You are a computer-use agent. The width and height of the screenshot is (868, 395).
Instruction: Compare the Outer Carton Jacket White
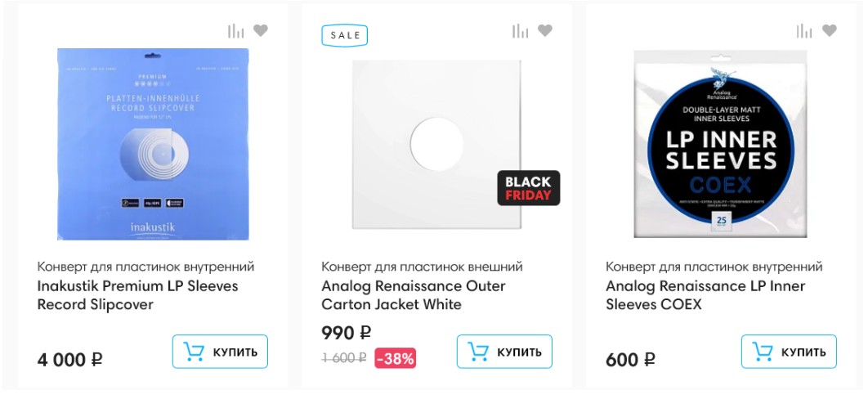521,31
